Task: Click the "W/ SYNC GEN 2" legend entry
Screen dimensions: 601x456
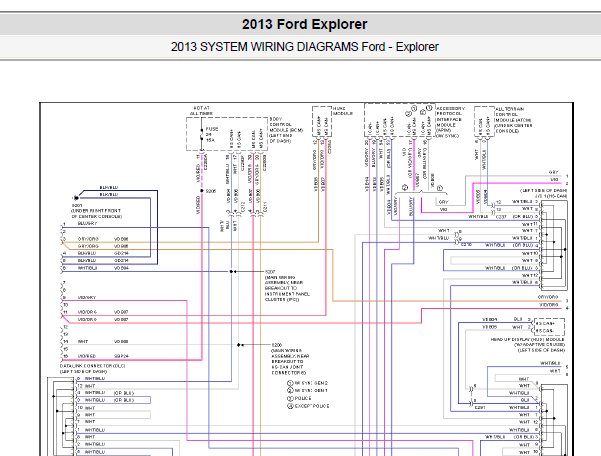Action: click(308, 383)
